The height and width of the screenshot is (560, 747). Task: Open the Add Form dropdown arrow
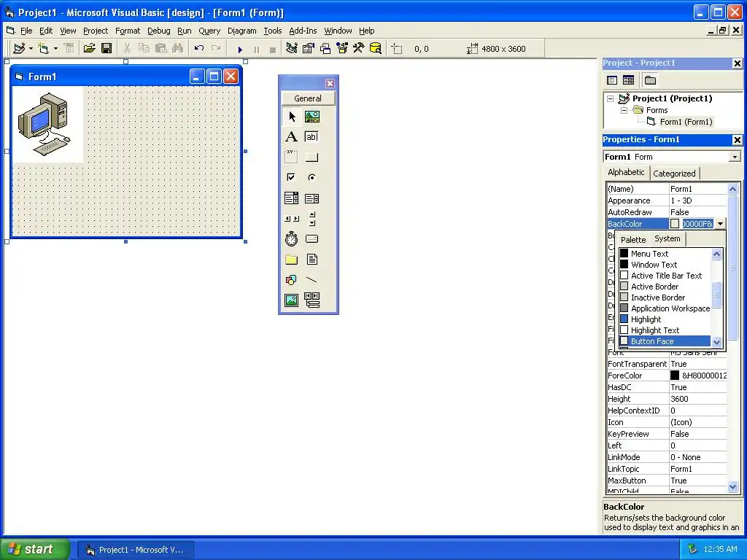55,49
